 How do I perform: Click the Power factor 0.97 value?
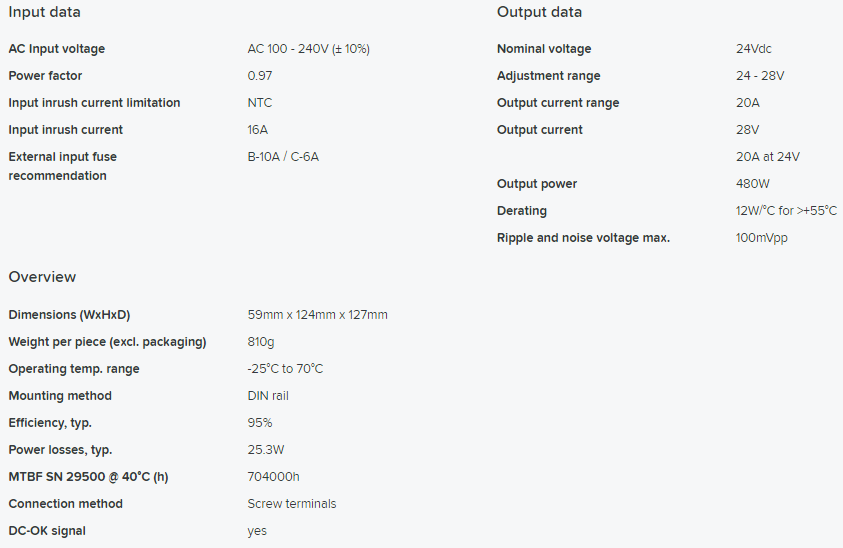click(x=260, y=75)
